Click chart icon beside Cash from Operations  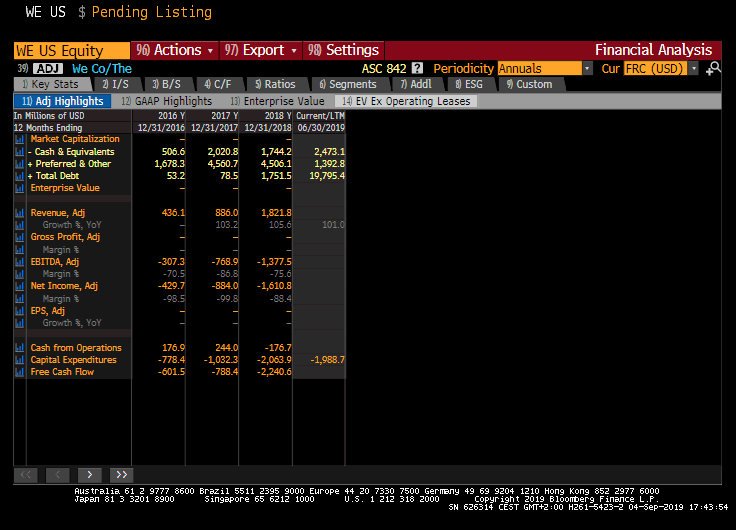coord(19,348)
